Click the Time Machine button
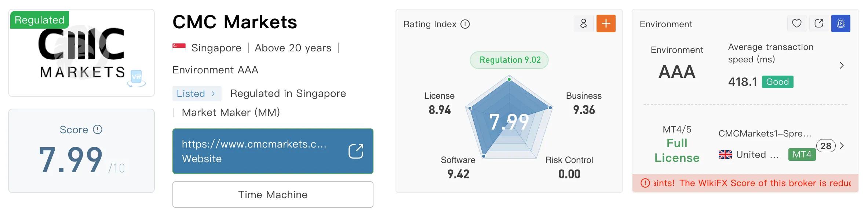Image resolution: width=868 pixels, height=218 pixels. (273, 195)
